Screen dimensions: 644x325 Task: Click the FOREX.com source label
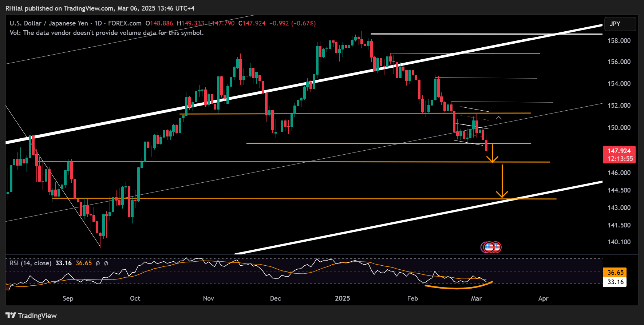click(x=125, y=23)
